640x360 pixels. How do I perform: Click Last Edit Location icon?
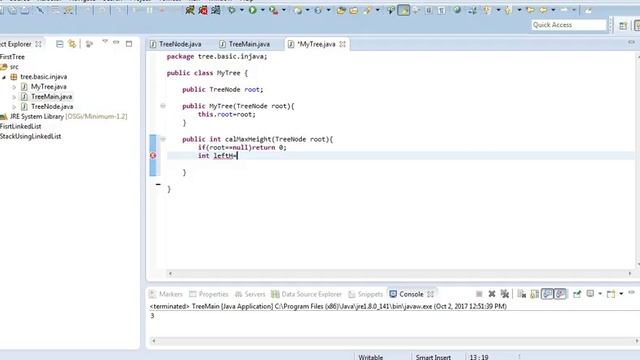[530, 10]
